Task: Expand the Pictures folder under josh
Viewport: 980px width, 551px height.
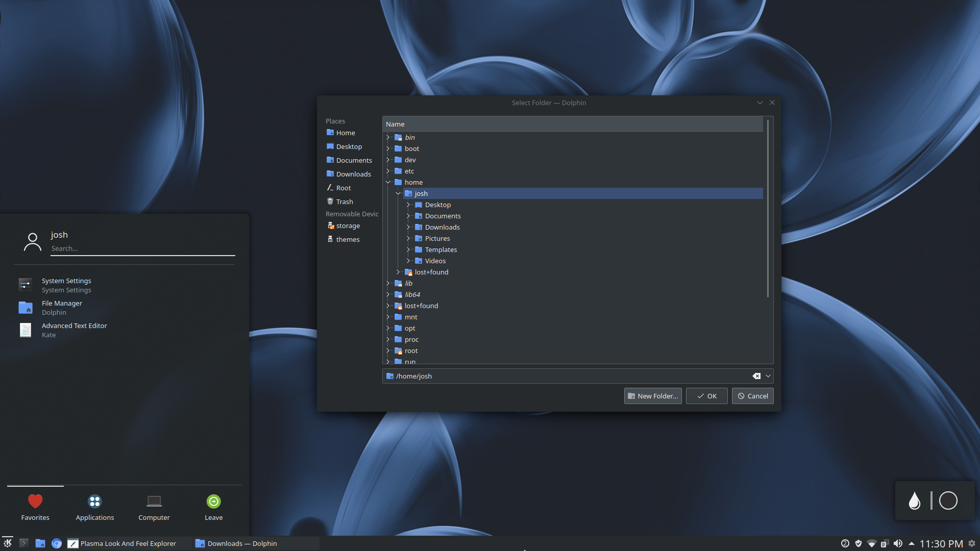Action: [x=408, y=238]
